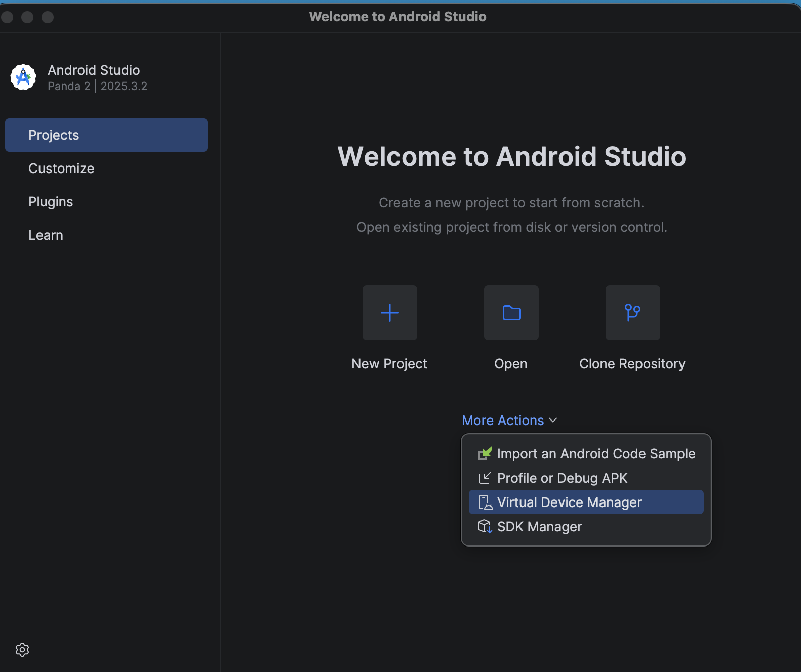Open Virtual Device Manager from the menu

coord(586,502)
